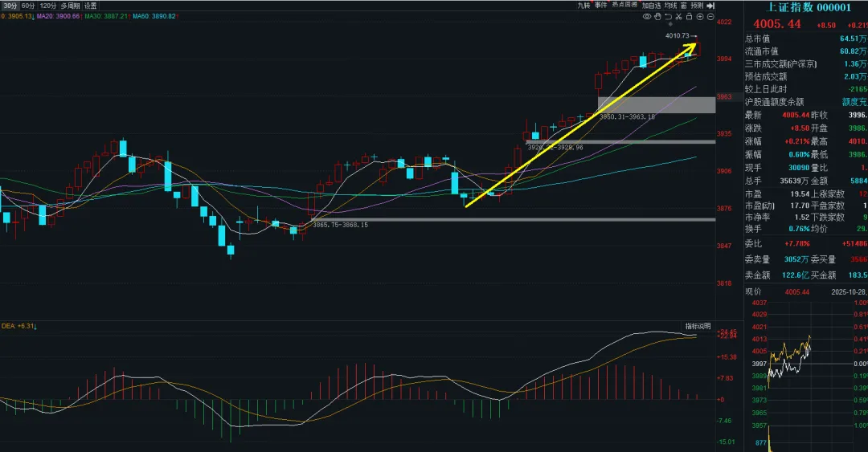
Task: Click the 市盈(动) 17.70 value
Action: (x=800, y=206)
